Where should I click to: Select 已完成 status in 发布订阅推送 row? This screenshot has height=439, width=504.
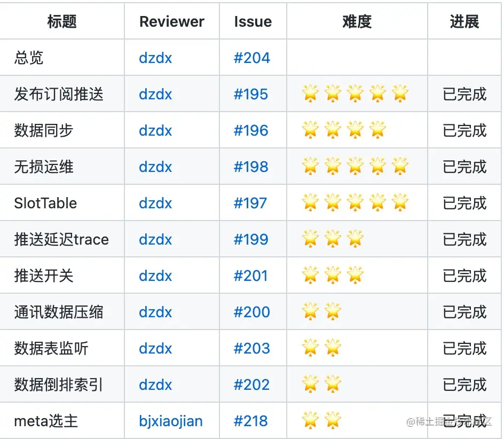(464, 94)
